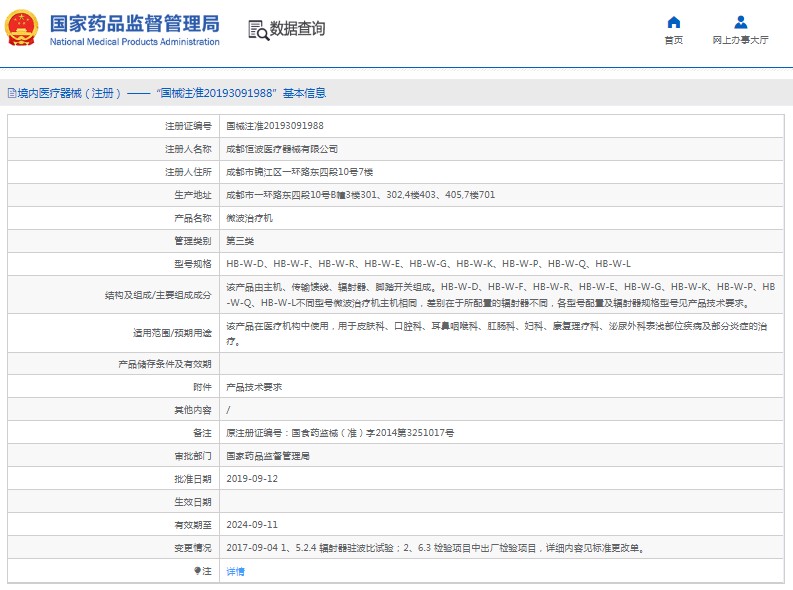Click the document icon before 境内医疗器械
793x590 pixels.
[x=12, y=93]
